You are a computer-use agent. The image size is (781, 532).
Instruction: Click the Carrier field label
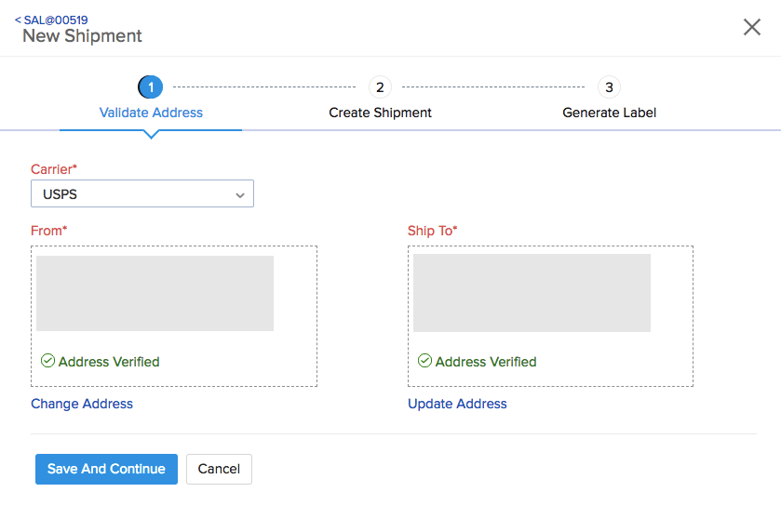coord(54,169)
